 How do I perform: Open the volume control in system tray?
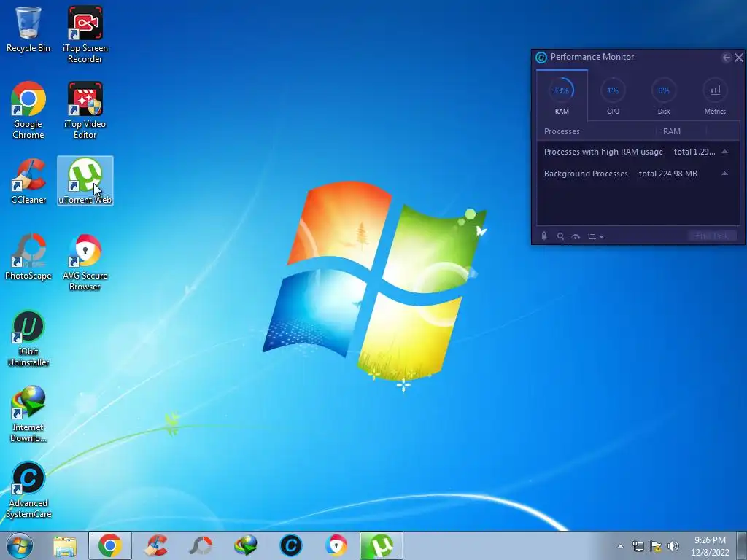673,546
